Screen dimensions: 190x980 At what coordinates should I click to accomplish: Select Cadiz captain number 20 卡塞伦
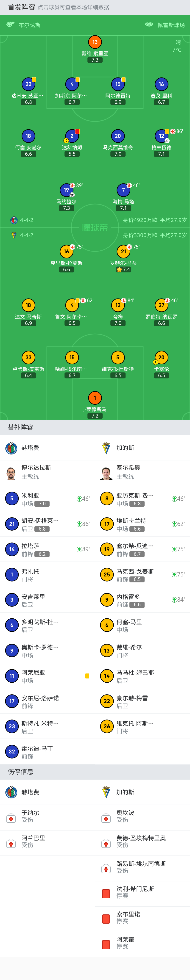tap(162, 357)
